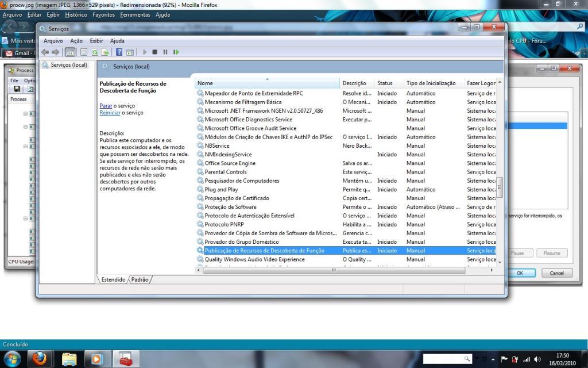This screenshot has width=588, height=368.
Task: Select Provedor do Grupo Doméstico service
Action: 345,242
